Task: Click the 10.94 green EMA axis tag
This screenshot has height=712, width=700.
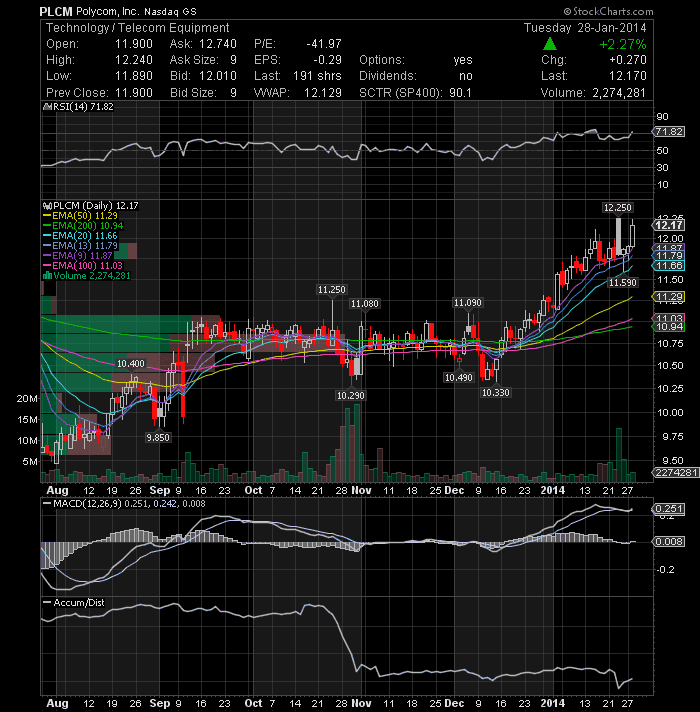Action: coord(669,327)
